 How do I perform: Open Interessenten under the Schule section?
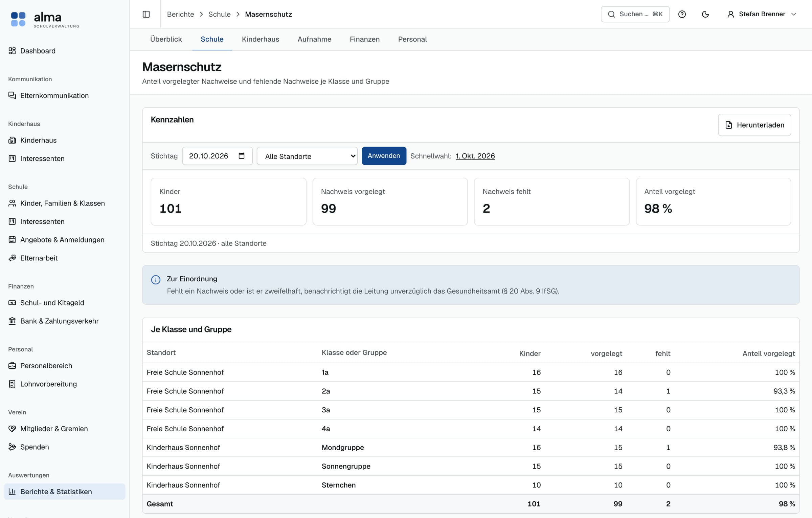pyautogui.click(x=65, y=221)
